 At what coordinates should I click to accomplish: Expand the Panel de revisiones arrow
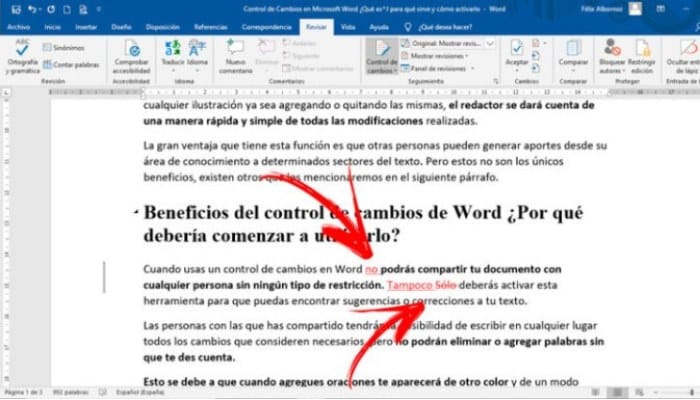[x=473, y=68]
